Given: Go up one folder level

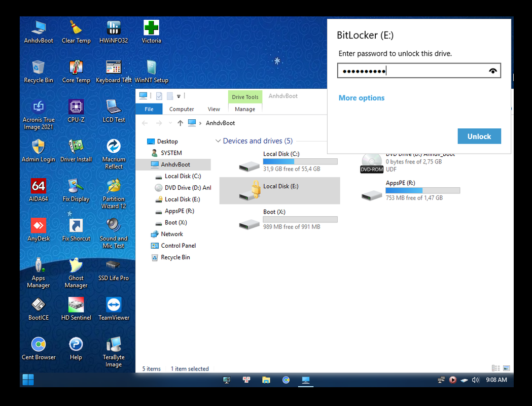Looking at the screenshot, I should click(180, 123).
